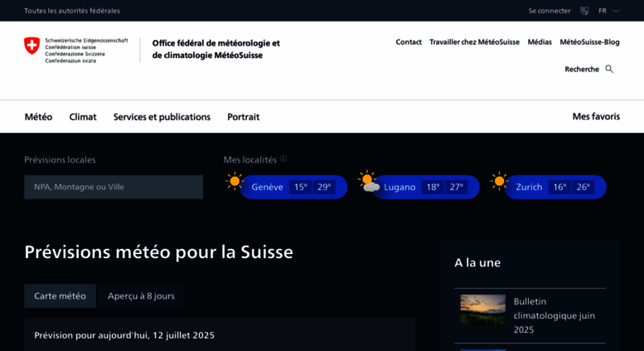The height and width of the screenshot is (351, 644).
Task: Expand the FR language dropdown
Action: (x=608, y=11)
